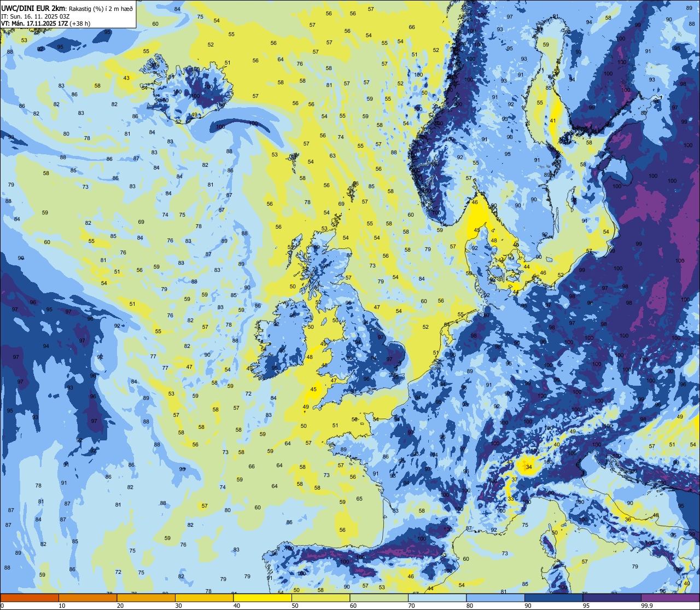Click the 50–60% yellow-green legend swatch
Screen dimensions: 700x610
coord(320,597)
